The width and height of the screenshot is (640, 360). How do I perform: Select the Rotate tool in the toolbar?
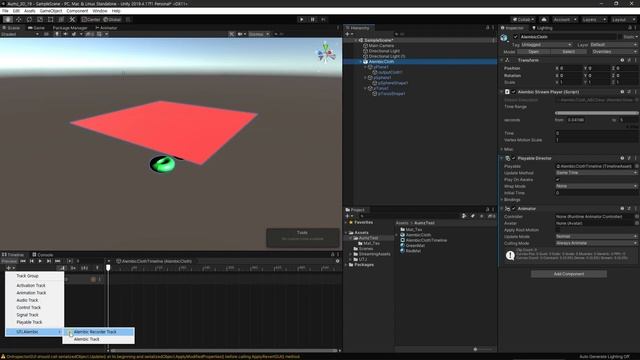(x=29, y=19)
